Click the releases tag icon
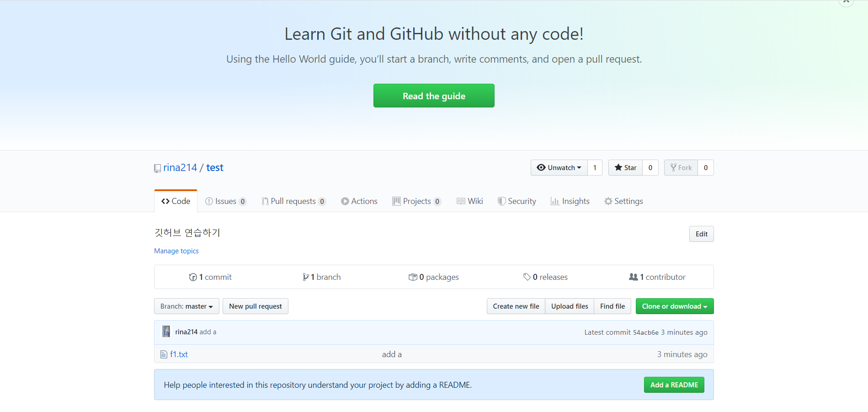Image resolution: width=868 pixels, height=412 pixels. coord(527,277)
